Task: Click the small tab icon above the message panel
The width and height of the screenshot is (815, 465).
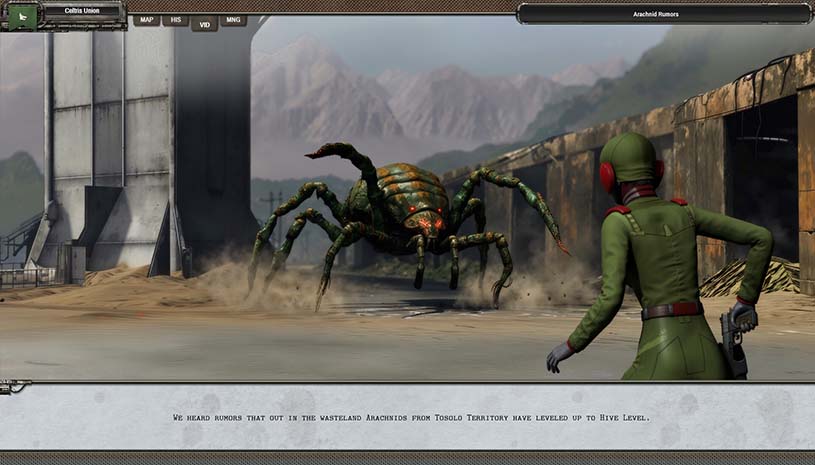Action: click(14, 384)
